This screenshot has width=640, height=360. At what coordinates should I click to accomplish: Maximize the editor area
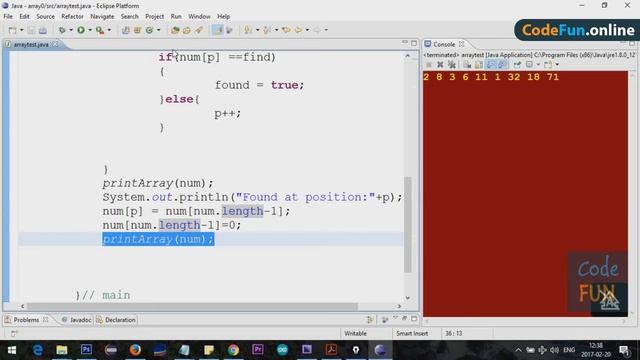pyautogui.click(x=414, y=43)
